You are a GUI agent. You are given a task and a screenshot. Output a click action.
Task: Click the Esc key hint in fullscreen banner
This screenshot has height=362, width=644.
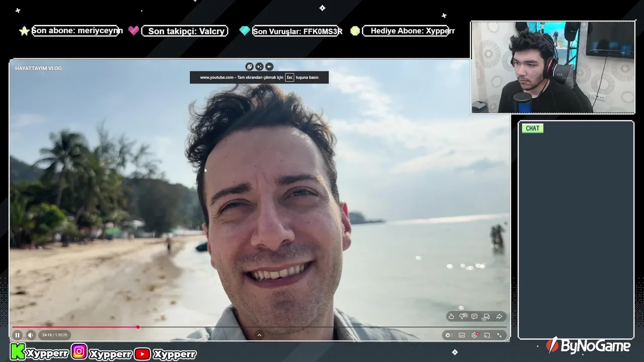(x=289, y=77)
